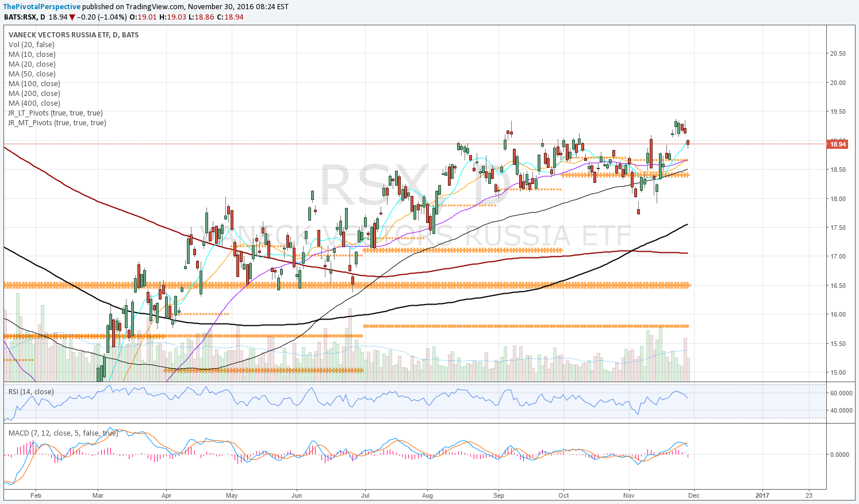Select the MA (400, close) indicator label
The width and height of the screenshot is (859, 504).
tap(34, 103)
